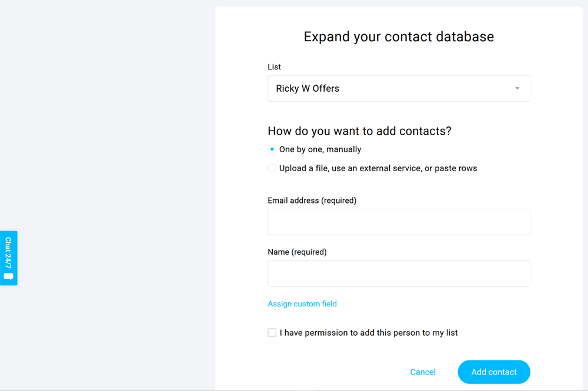Screen dimensions: 588x391
Task: Select the Upload a file radio button
Action: click(272, 168)
